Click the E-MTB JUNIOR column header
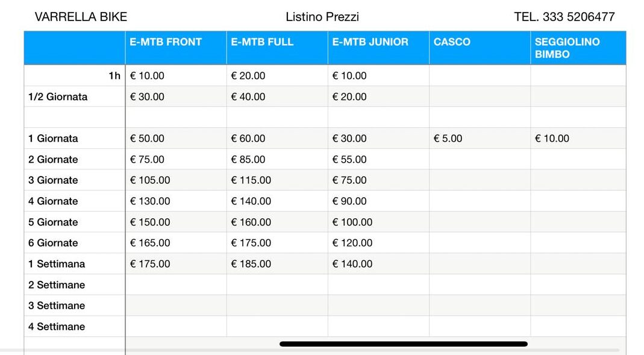 (x=370, y=42)
